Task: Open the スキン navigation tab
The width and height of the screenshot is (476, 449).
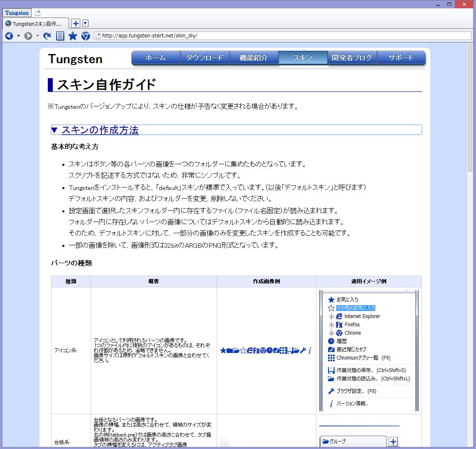Action: pyautogui.click(x=303, y=58)
